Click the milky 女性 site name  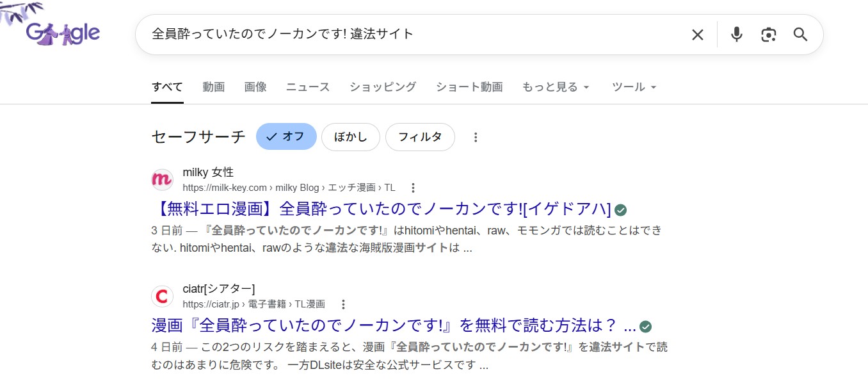(x=208, y=172)
